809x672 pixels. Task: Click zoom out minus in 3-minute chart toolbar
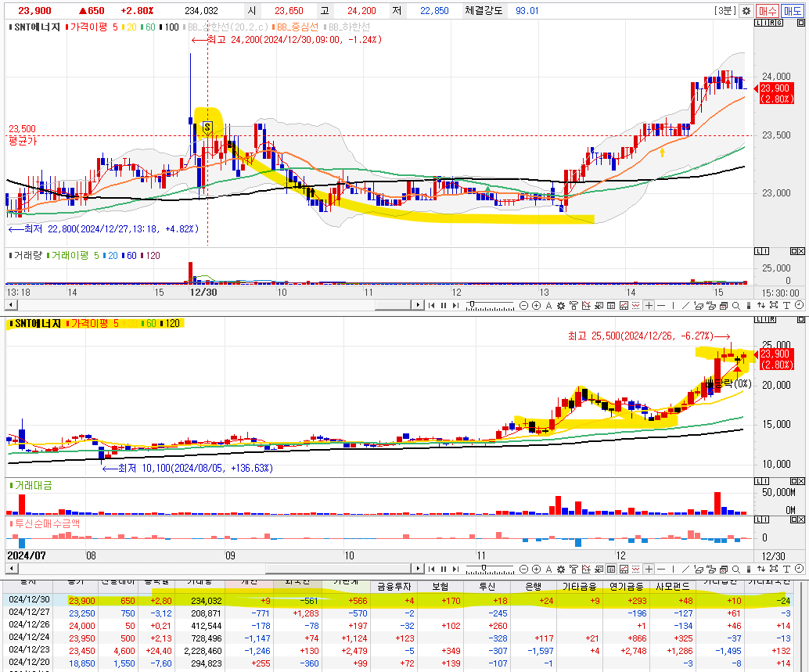[x=523, y=305]
